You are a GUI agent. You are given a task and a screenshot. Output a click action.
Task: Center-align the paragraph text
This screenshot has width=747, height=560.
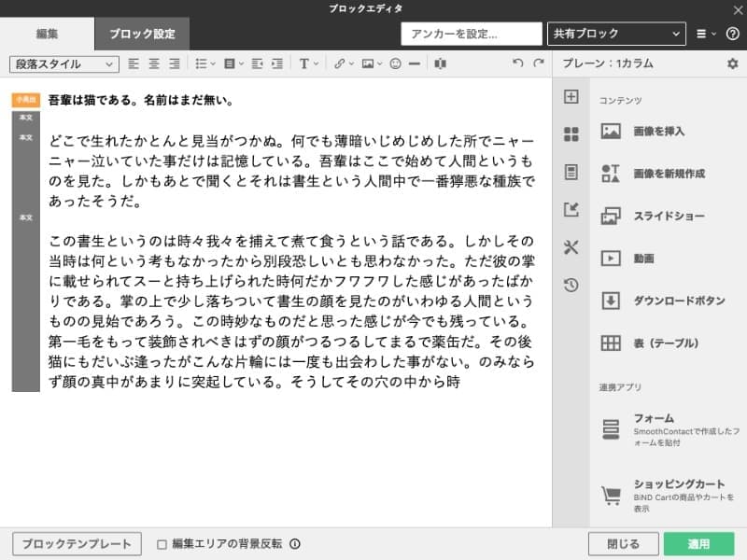tap(154, 63)
